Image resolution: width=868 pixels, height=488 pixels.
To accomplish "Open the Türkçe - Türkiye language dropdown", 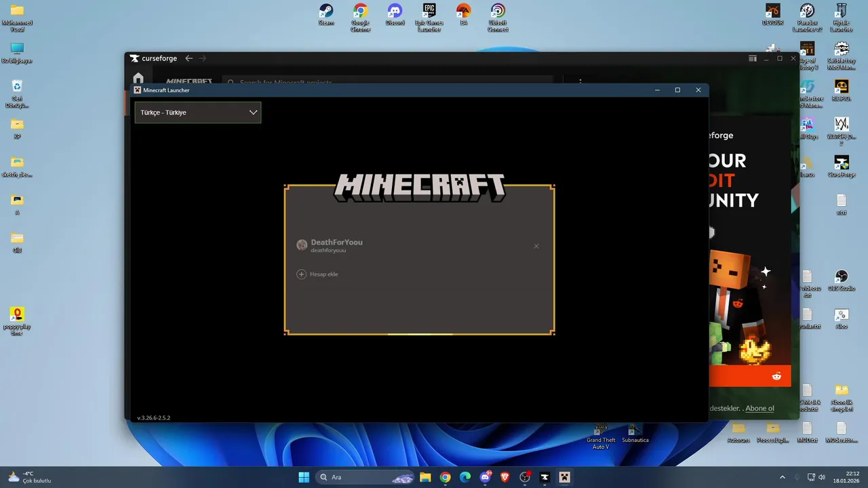I will pos(197,113).
